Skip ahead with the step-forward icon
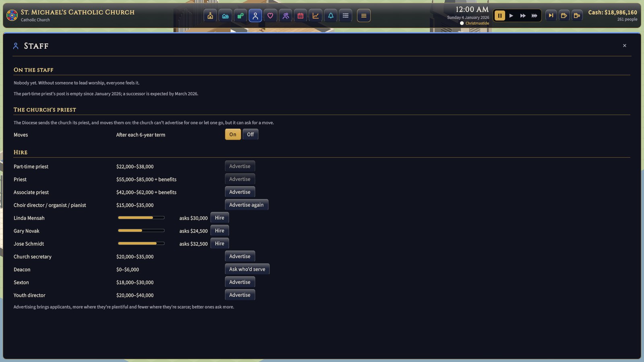Image resolution: width=644 pixels, height=362 pixels. click(551, 16)
